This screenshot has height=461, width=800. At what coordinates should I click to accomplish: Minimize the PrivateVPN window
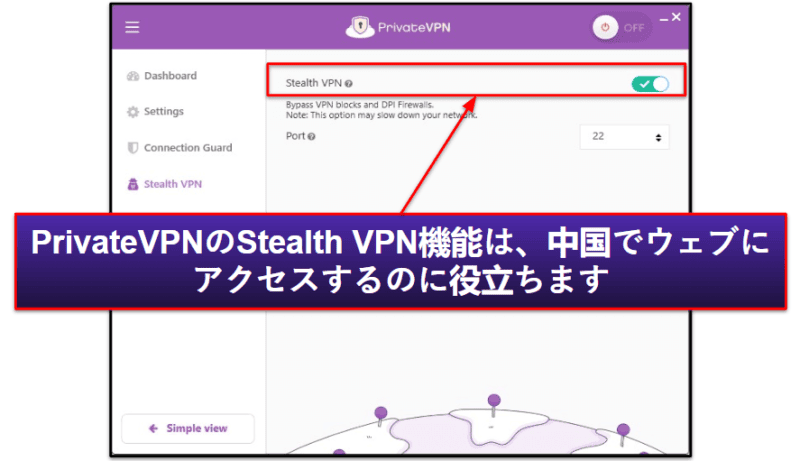tap(664, 19)
